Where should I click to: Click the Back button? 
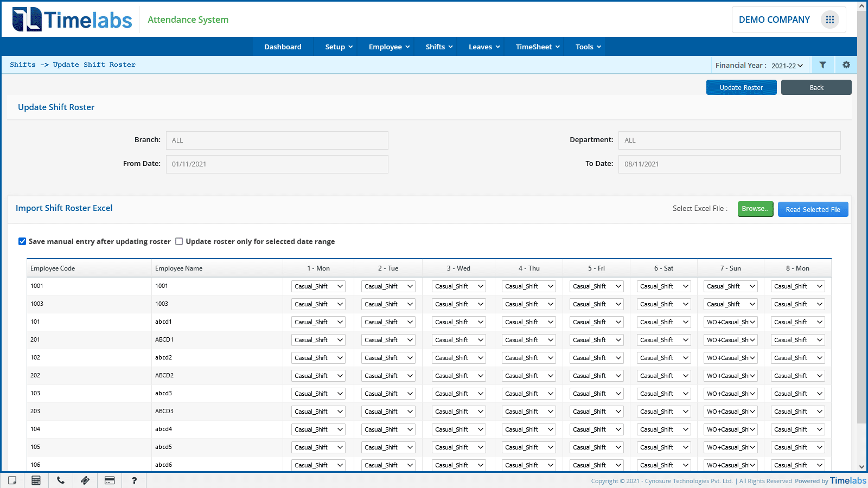tap(816, 87)
